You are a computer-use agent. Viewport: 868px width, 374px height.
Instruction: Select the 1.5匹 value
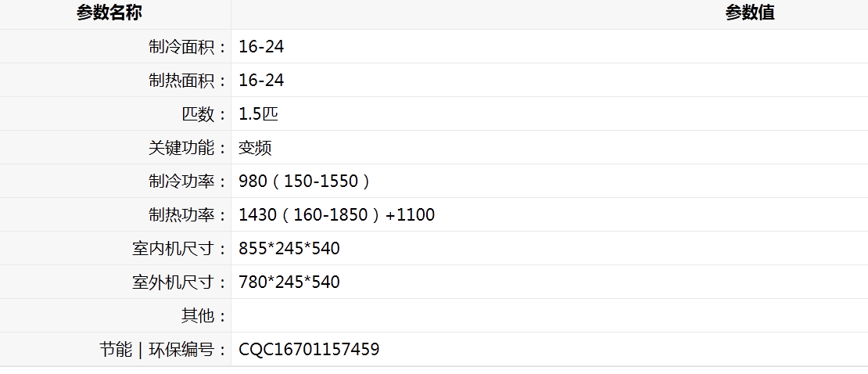tap(258, 114)
